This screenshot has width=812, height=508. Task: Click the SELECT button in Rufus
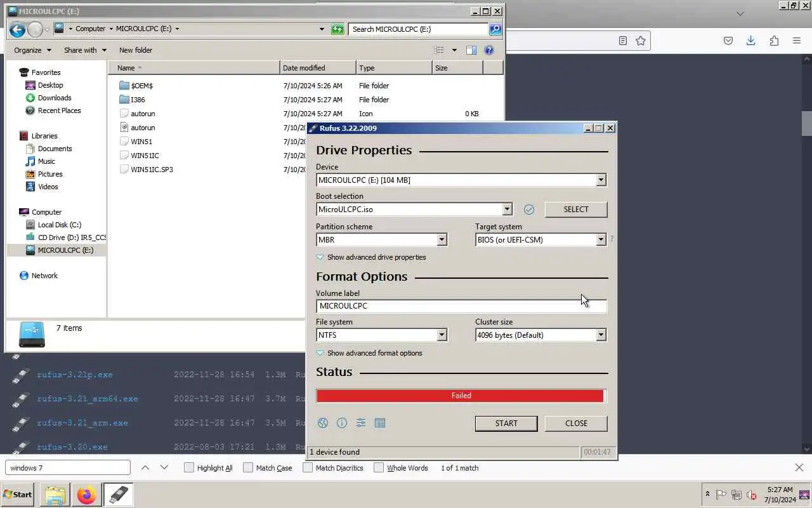[x=576, y=210]
